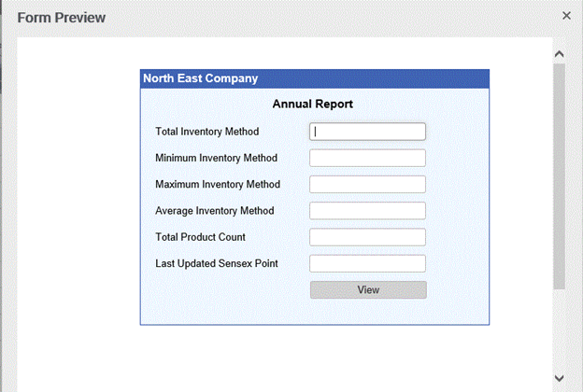Click the Minimum Inventory Method label
This screenshot has height=392, width=583.
tap(217, 158)
